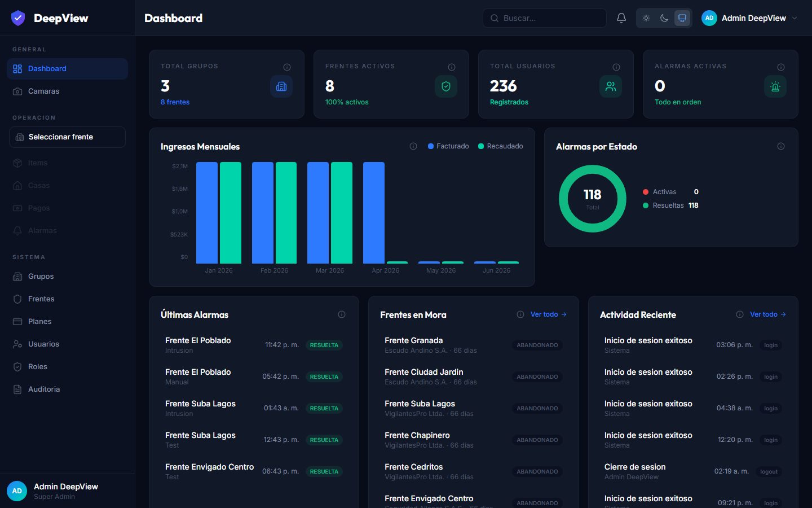The image size is (812, 508).
Task: Click the Mar 2026 Recaudado bar
Action: click(x=342, y=213)
